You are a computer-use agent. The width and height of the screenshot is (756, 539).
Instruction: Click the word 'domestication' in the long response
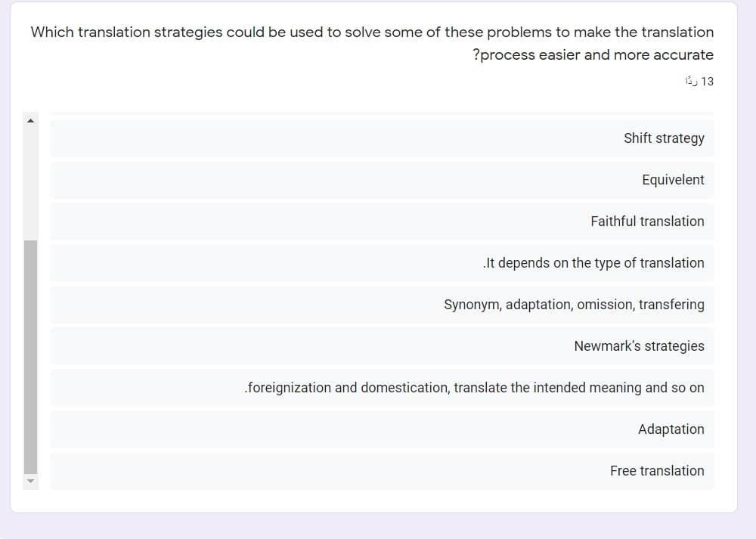pos(404,388)
